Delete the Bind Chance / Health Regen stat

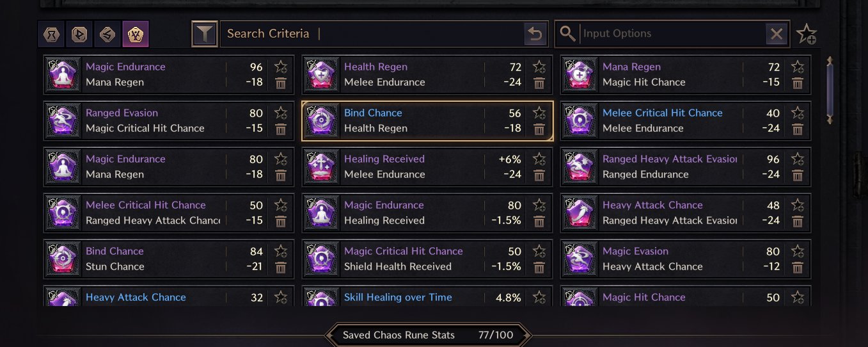(539, 129)
